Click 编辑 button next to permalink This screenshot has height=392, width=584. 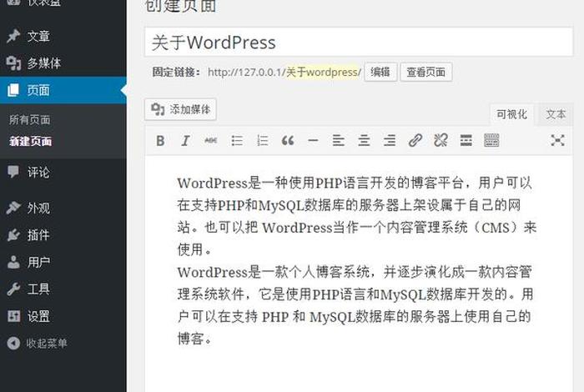[380, 72]
